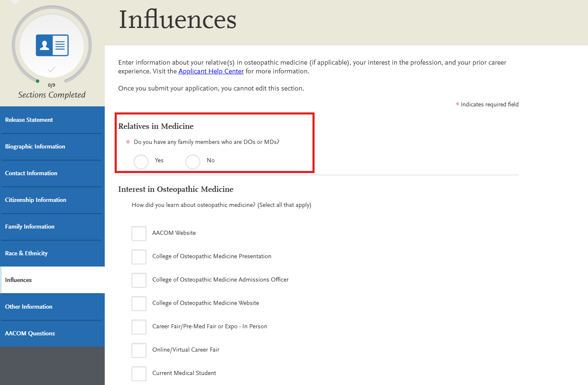Select the Yes radio button
This screenshot has width=588, height=385.
141,161
